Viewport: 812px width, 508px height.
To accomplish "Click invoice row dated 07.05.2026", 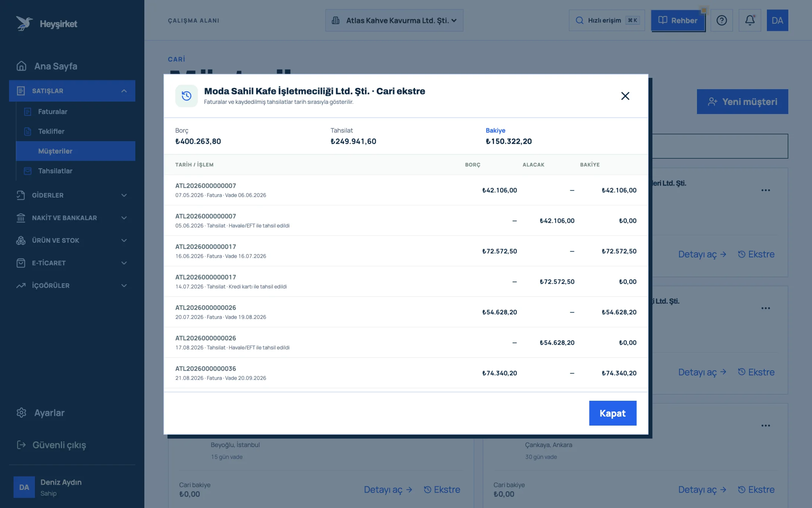I will 406,190.
